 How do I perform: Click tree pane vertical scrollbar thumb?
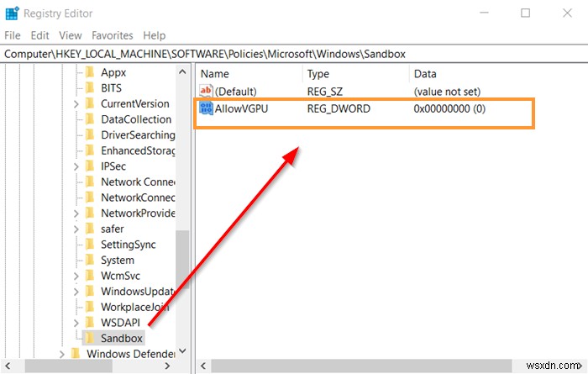click(182, 260)
